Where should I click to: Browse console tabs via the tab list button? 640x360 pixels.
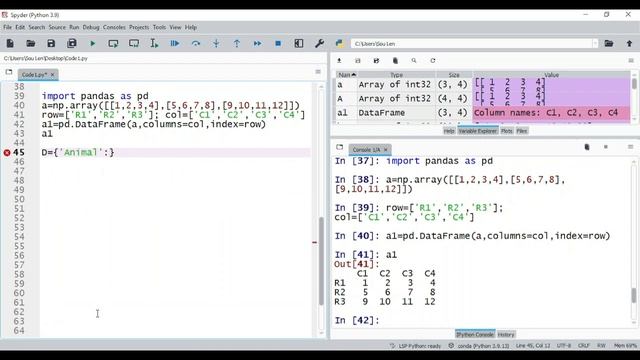pyautogui.click(x=340, y=147)
